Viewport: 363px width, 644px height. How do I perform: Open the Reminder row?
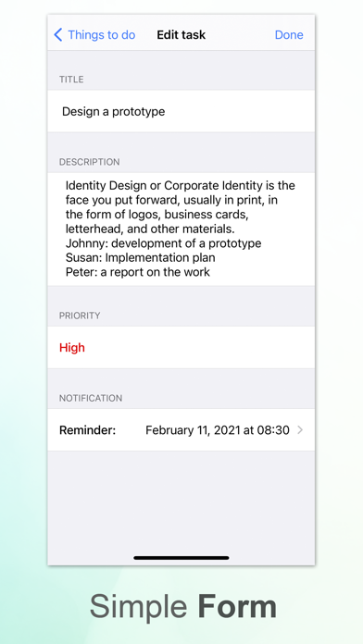(x=181, y=430)
